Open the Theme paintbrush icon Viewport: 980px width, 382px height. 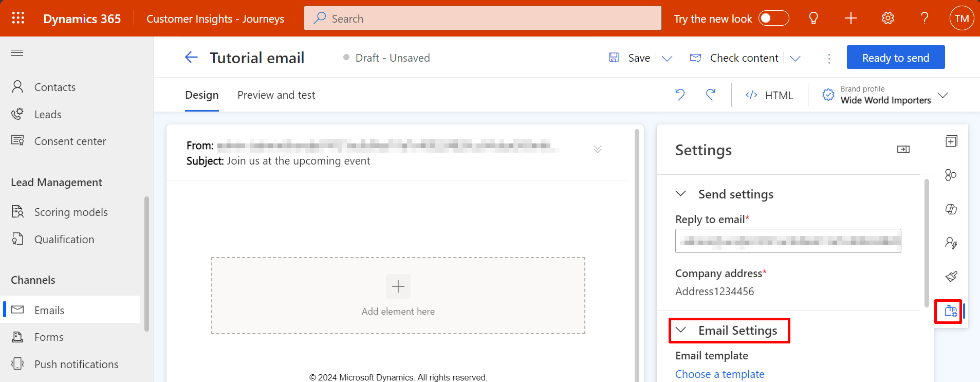(951, 277)
